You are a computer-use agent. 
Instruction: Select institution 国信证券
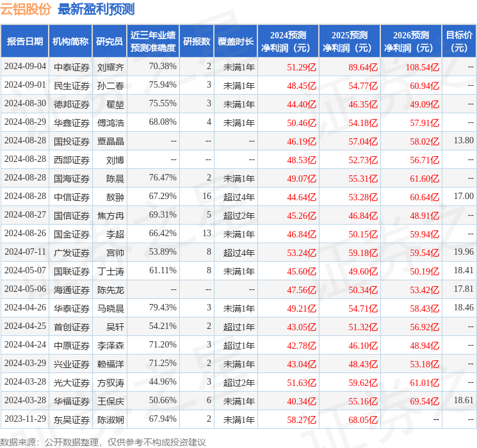pyautogui.click(x=72, y=216)
